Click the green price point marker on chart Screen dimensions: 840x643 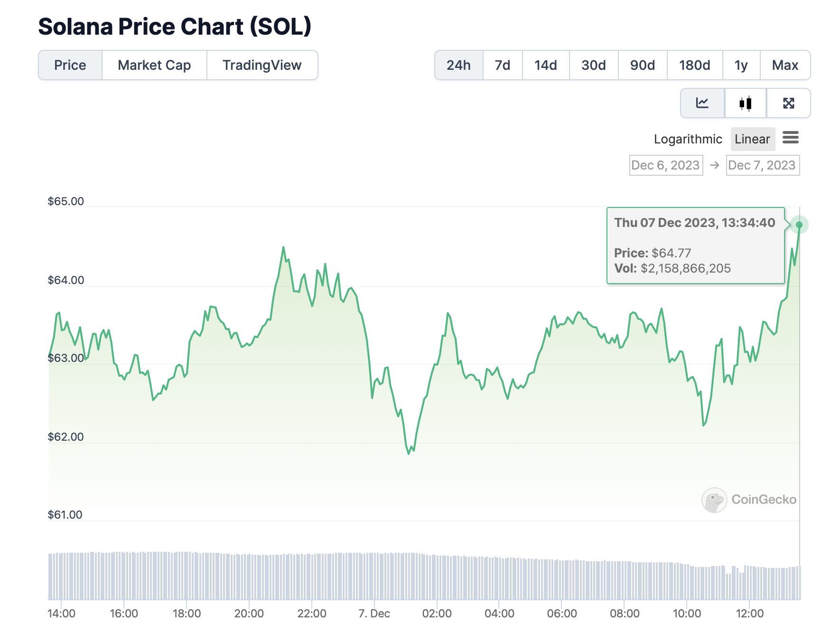coord(799,225)
